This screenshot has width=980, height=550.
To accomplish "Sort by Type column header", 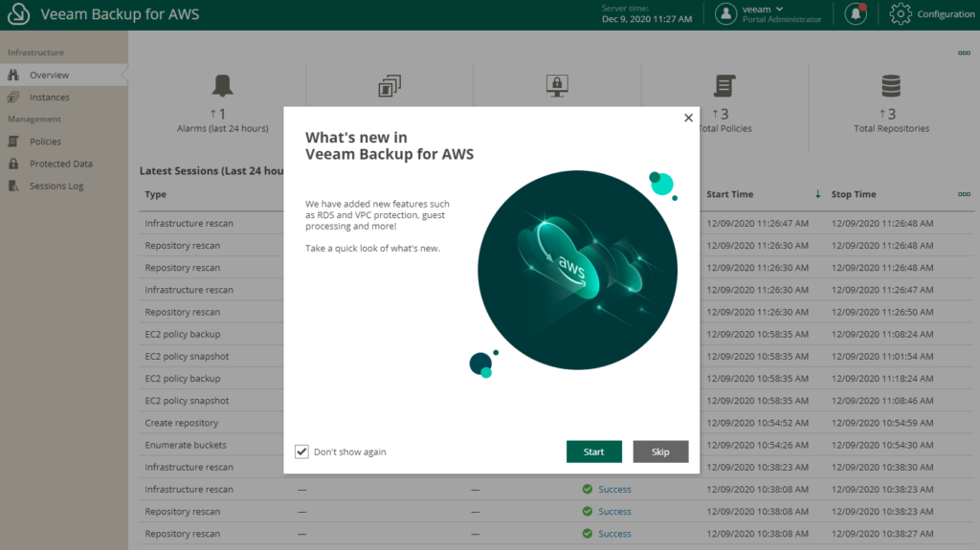I will (x=156, y=194).
